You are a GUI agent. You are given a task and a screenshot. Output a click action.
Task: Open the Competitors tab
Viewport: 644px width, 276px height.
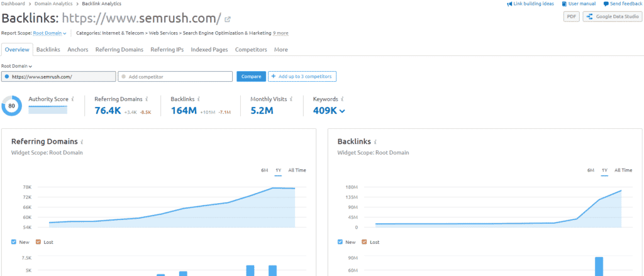tap(251, 49)
